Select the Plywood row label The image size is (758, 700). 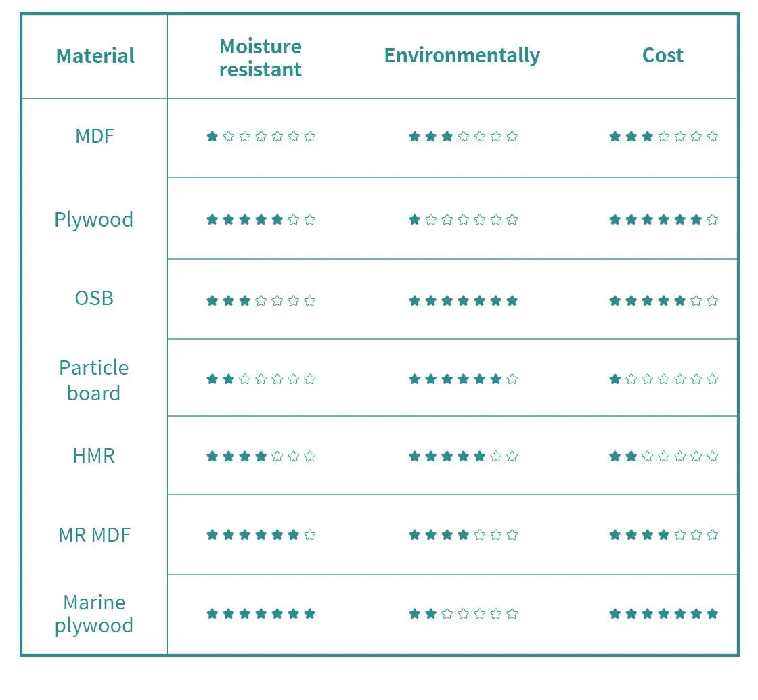[94, 219]
